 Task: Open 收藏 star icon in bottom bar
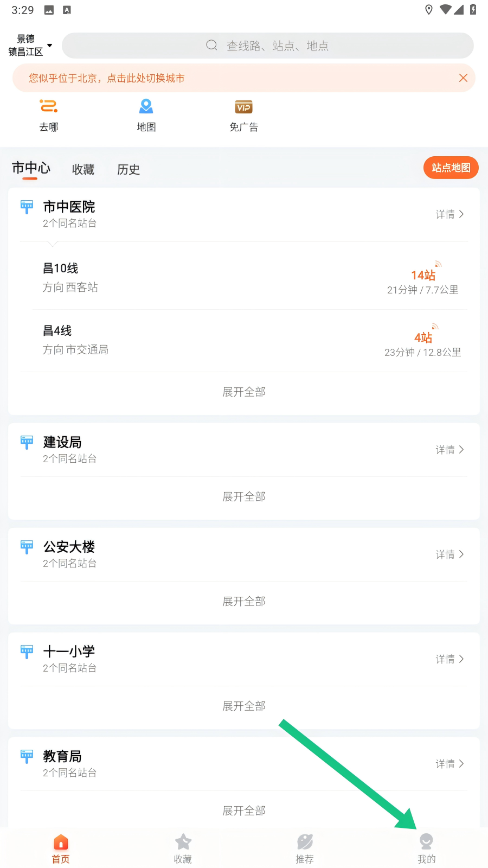tap(183, 848)
